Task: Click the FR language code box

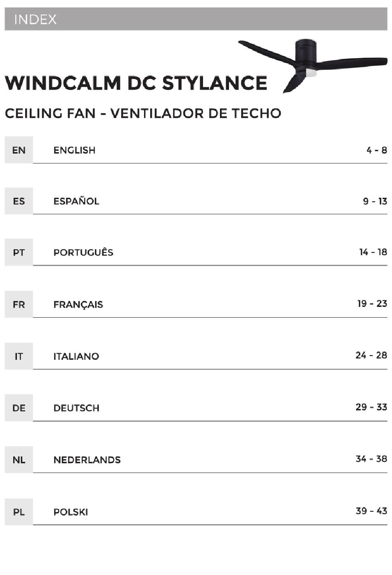Action: pos(19,304)
